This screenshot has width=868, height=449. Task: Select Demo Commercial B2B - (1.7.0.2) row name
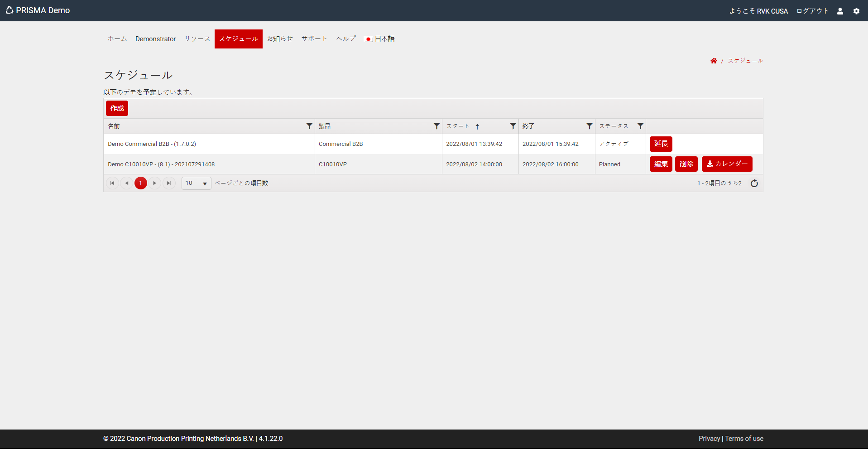tap(152, 144)
